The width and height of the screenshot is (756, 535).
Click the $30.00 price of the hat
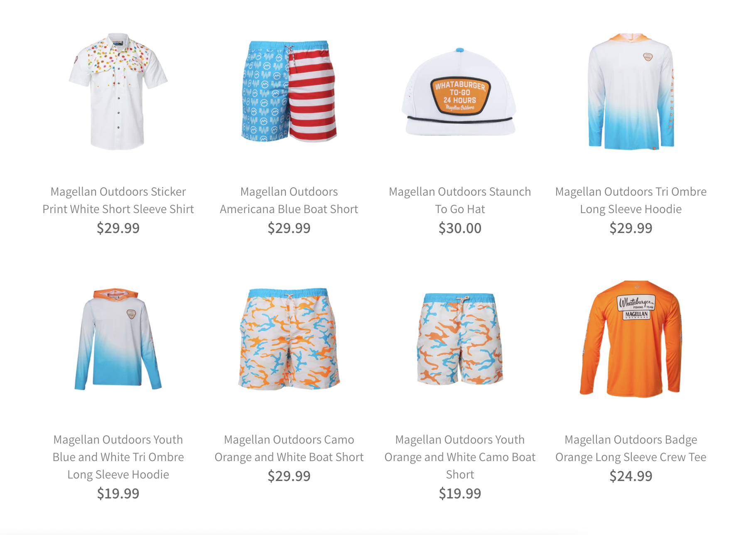[x=460, y=228]
